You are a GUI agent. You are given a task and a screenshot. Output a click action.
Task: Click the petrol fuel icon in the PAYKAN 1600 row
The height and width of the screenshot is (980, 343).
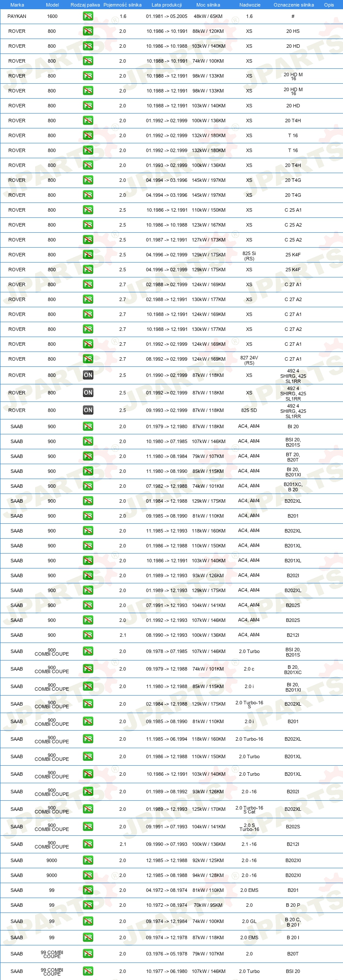click(88, 16)
